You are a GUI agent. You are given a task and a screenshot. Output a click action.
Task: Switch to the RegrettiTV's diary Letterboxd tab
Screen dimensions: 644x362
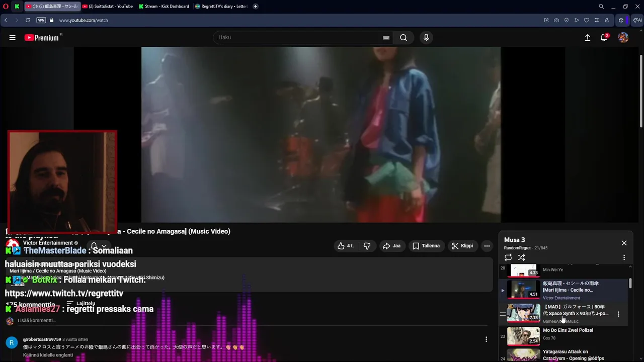tap(221, 6)
